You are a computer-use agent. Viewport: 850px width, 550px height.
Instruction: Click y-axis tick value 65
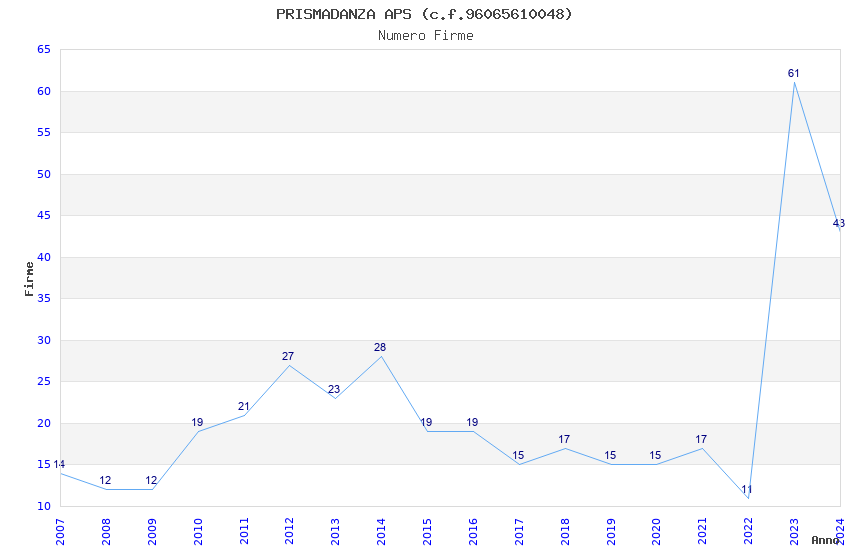(44, 49)
